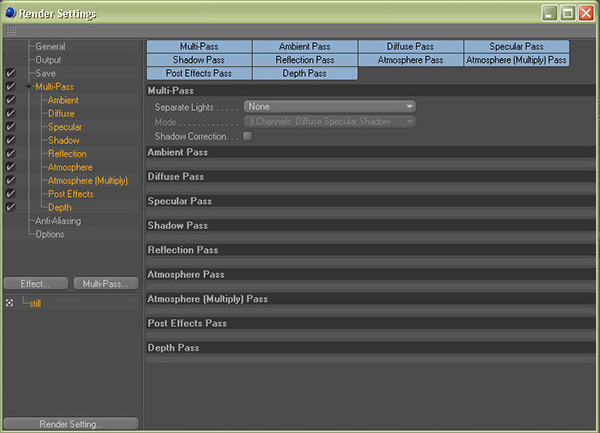600x433 pixels.
Task: Click the grip handle below the title bar
Action: (10, 31)
